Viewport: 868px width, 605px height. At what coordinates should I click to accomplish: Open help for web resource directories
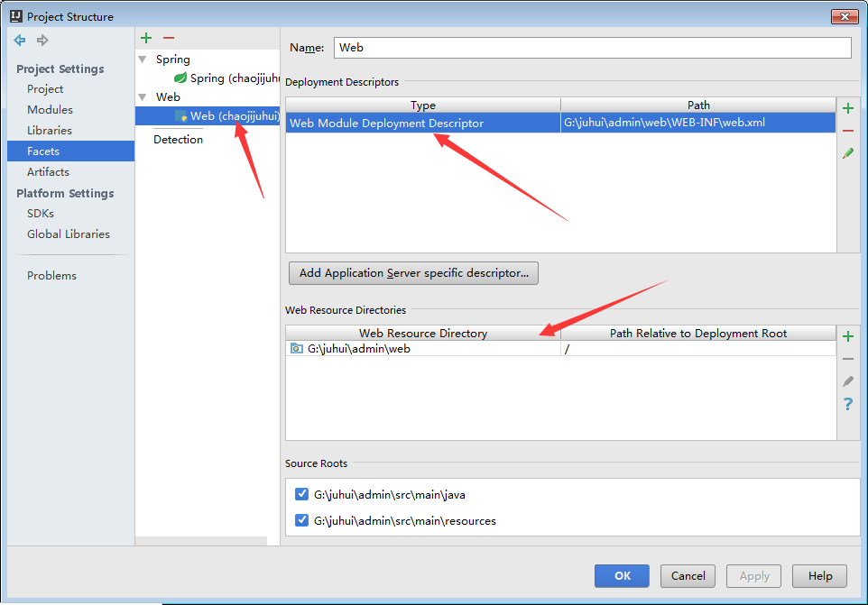[847, 404]
